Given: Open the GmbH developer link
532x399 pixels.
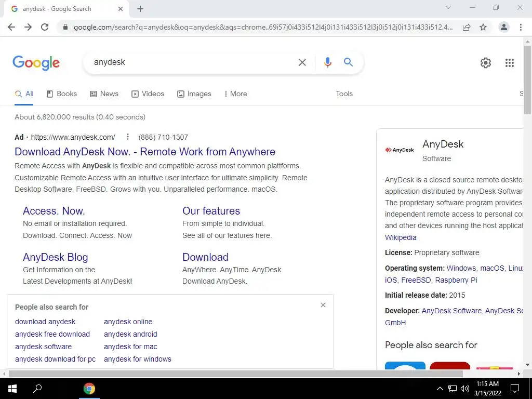Looking at the screenshot, I should pos(395,323).
